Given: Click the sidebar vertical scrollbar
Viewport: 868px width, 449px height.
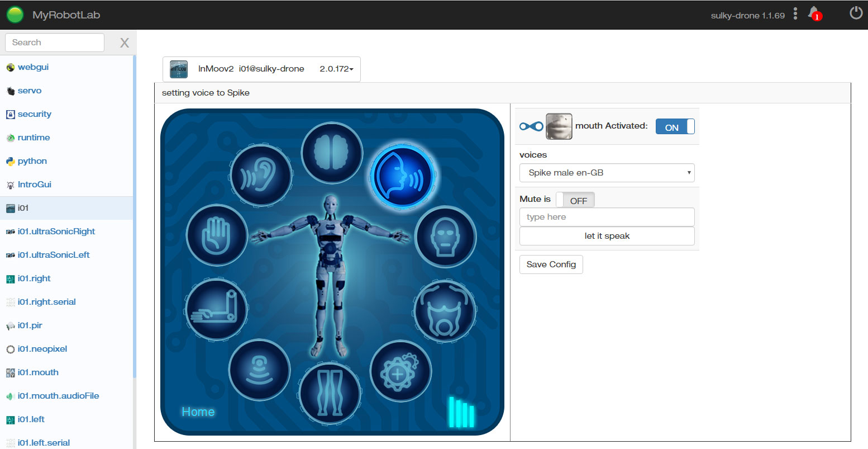Looking at the screenshot, I should pos(135,216).
